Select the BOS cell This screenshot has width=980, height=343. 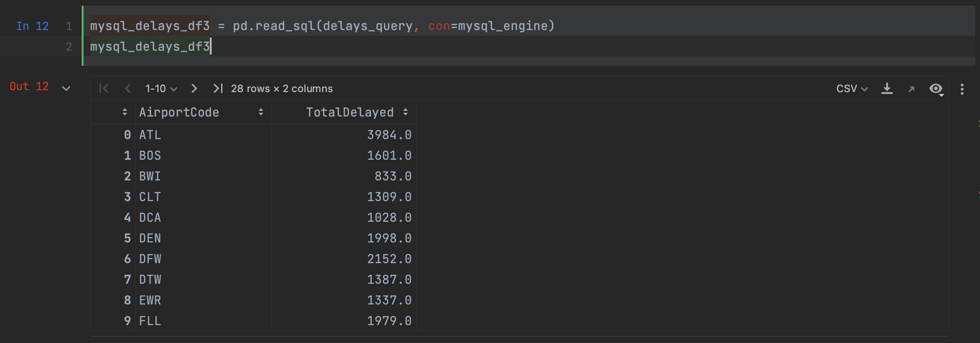[204, 156]
